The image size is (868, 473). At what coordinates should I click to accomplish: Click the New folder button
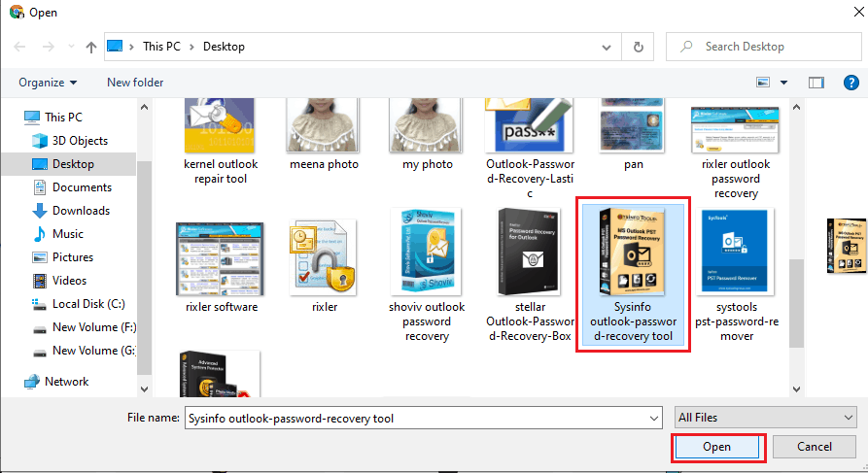135,83
